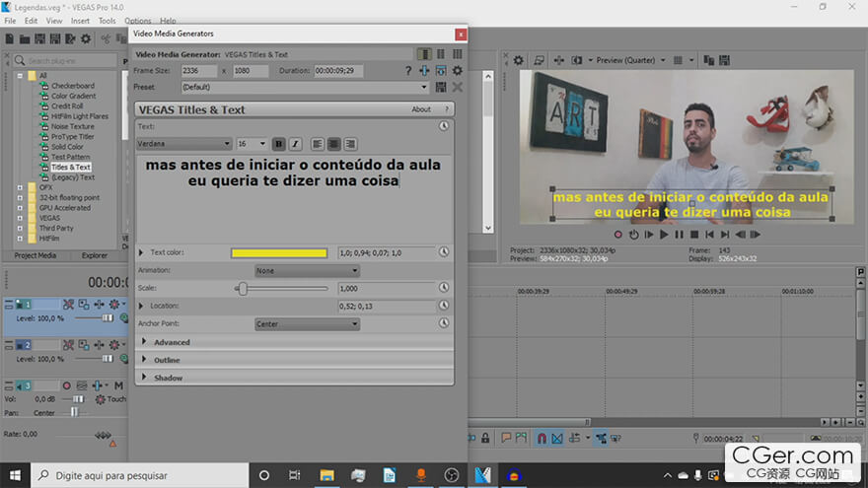Image resolution: width=868 pixels, height=488 pixels.
Task: Open the Verdana font dropdown
Action: (x=183, y=144)
